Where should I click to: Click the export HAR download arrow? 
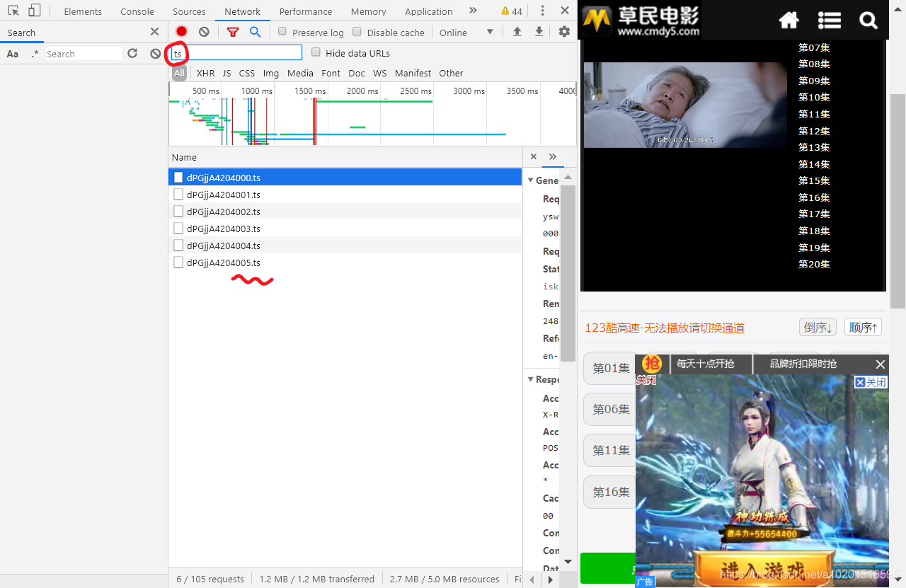coord(539,32)
